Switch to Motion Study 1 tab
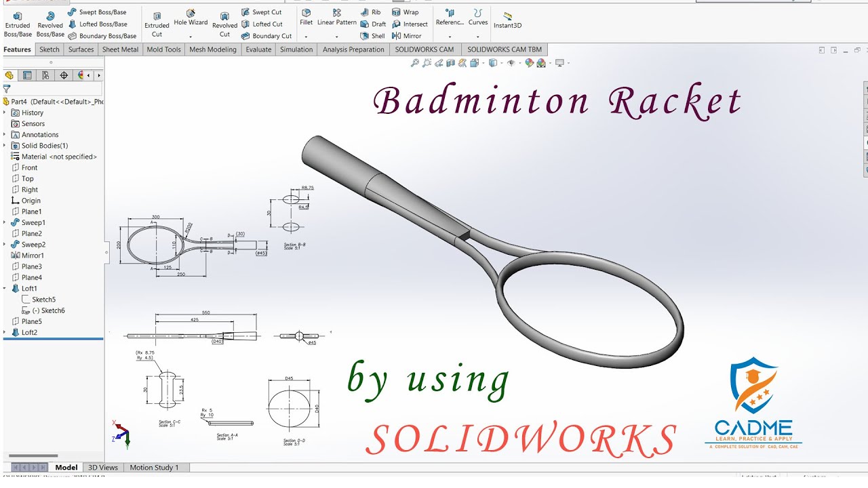 point(154,467)
